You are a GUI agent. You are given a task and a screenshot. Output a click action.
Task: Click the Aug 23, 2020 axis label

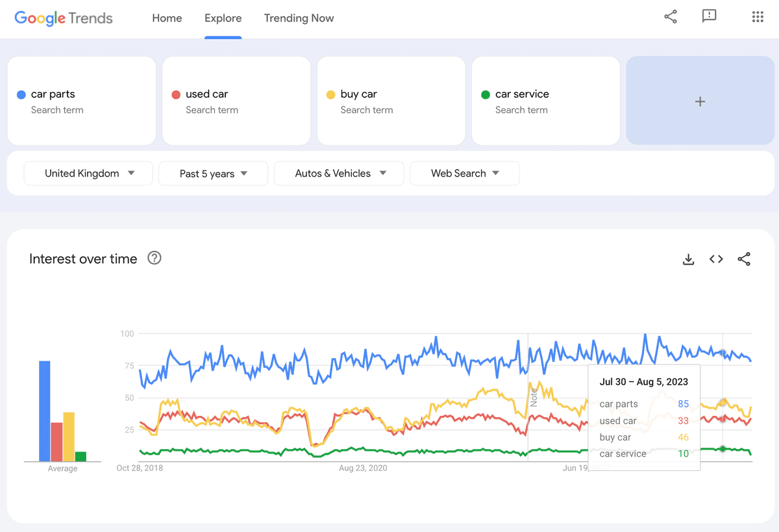point(363,468)
